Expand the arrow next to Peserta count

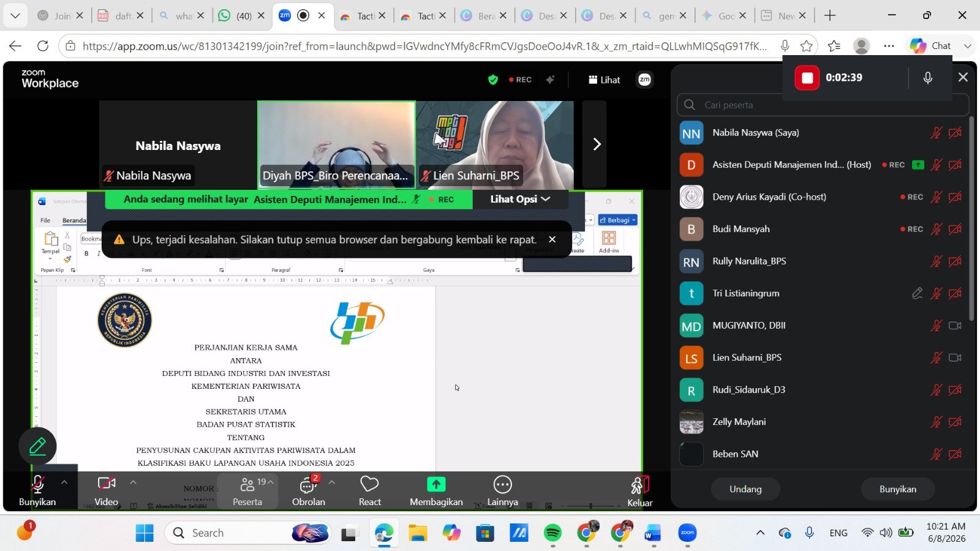[270, 482]
